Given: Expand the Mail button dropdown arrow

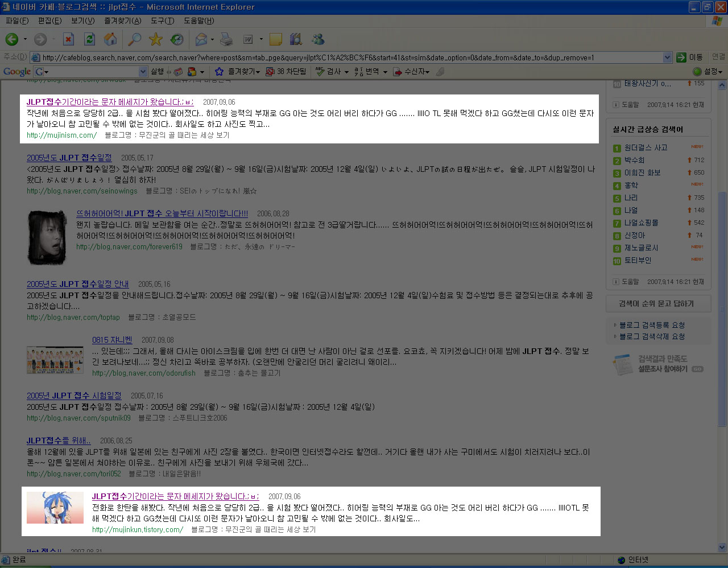Looking at the screenshot, I should 212,39.
